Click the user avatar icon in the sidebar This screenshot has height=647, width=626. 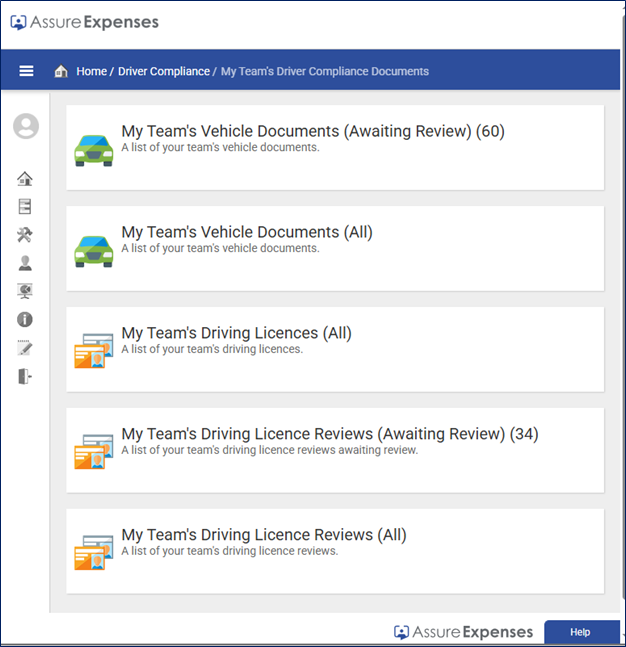pos(26,126)
